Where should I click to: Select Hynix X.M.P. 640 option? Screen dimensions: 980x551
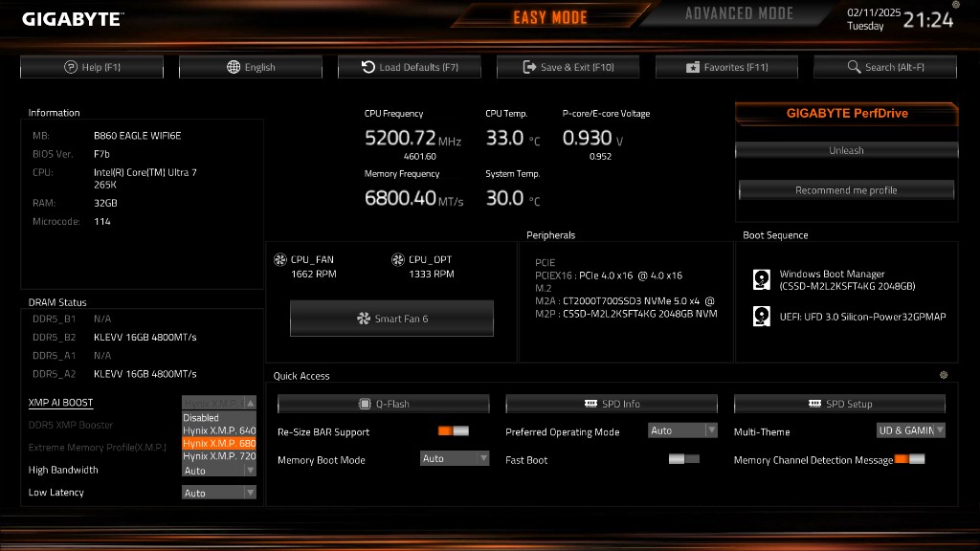[219, 430]
